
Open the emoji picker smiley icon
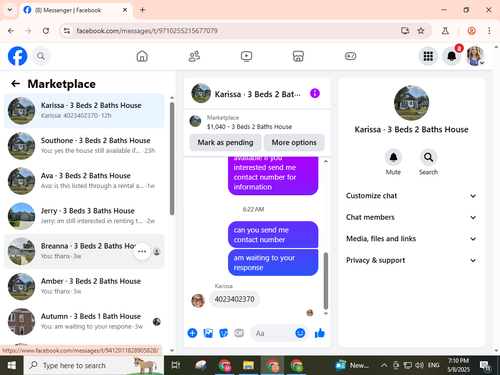point(300,333)
